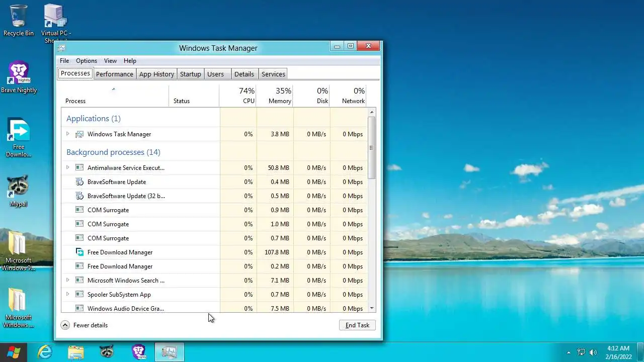Screen dimensions: 644x362
Task: Expand the Windows Task Manager application row
Action: tap(67, 134)
